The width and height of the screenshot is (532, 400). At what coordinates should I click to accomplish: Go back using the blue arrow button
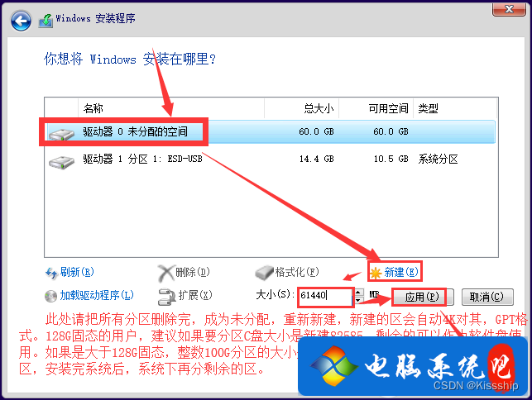coord(21,21)
